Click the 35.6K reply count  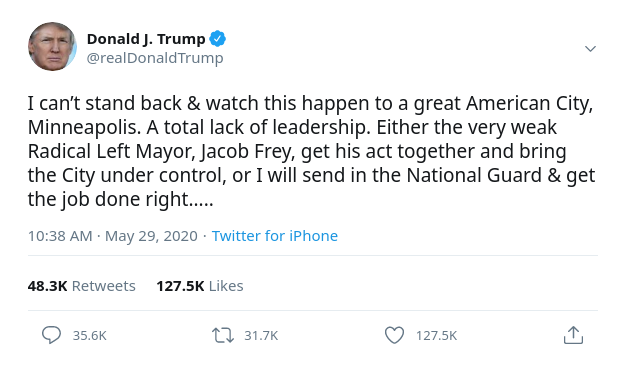90,336
